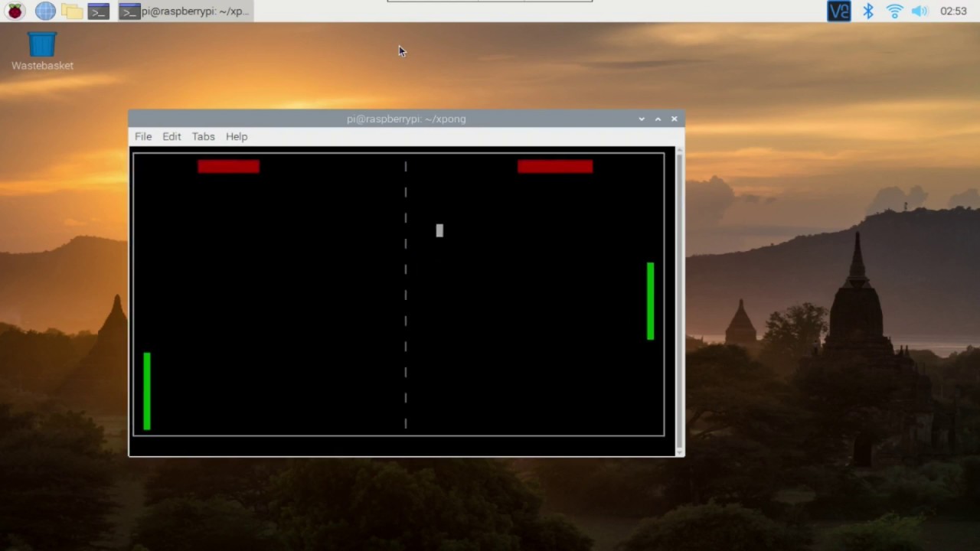Maximize the xpong terminal window
Image resolution: width=980 pixels, height=551 pixels.
click(x=658, y=119)
